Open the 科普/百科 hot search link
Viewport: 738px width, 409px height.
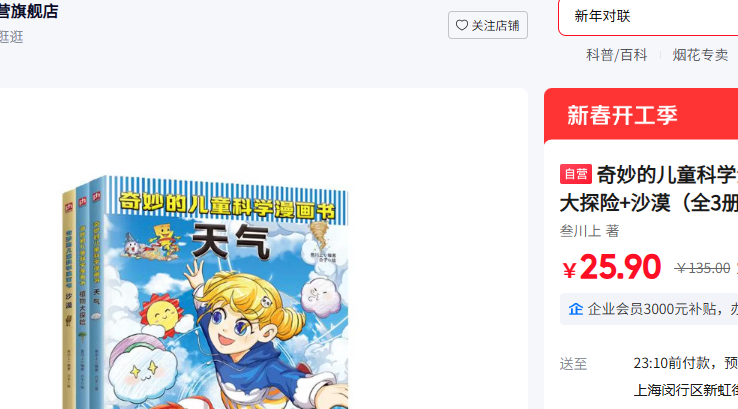click(x=617, y=55)
